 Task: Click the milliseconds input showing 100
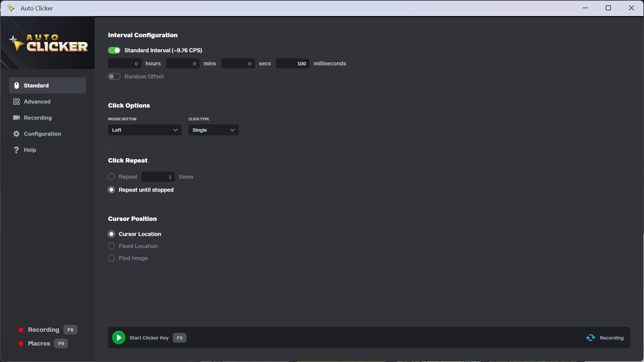coord(292,63)
